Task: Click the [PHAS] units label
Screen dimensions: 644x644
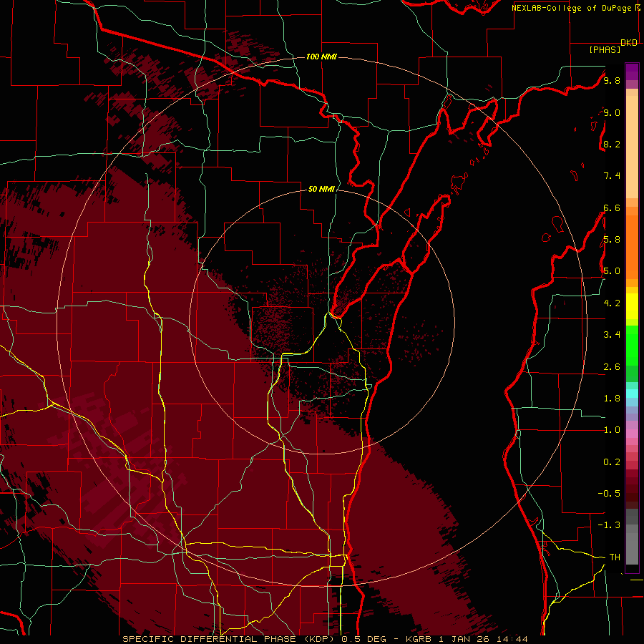Action: [605, 50]
